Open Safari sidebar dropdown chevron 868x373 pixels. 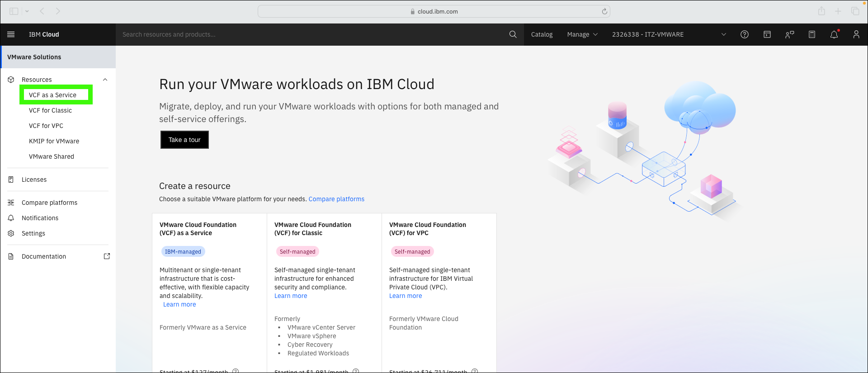(27, 11)
